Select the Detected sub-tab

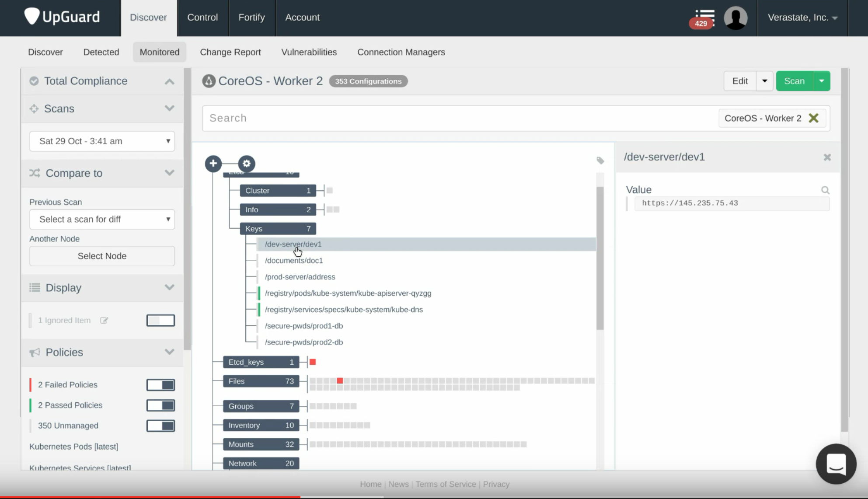coord(101,52)
